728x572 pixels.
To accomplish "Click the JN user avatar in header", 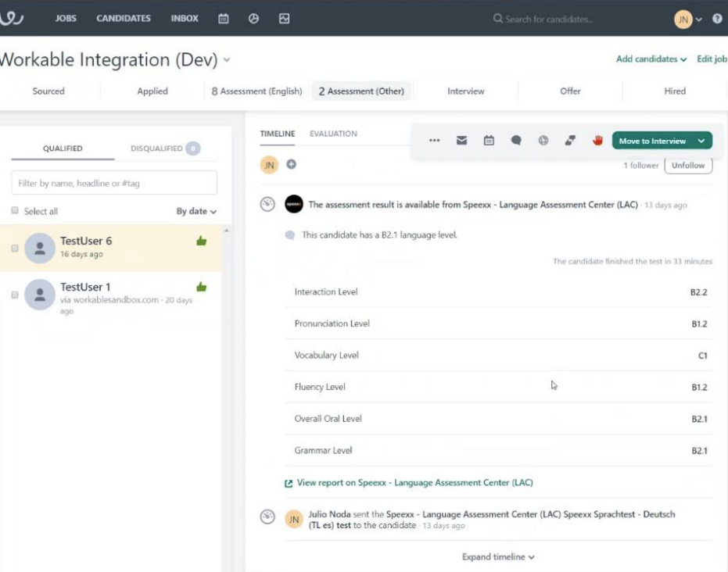I will click(683, 19).
